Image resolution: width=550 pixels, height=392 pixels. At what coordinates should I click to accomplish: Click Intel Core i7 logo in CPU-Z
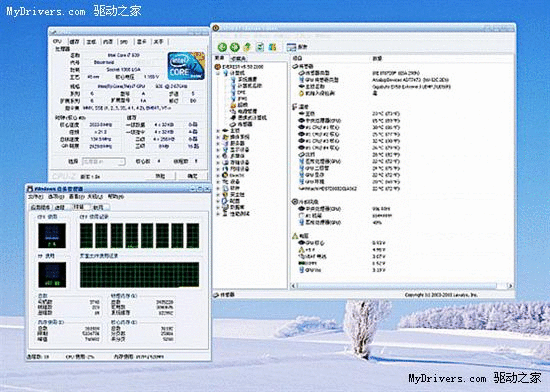click(186, 66)
